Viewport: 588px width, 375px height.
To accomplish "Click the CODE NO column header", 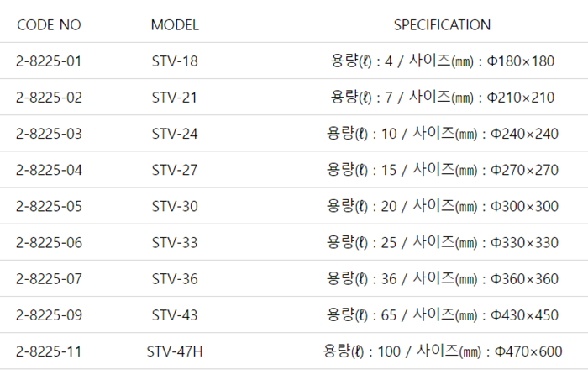I will coord(50,25).
